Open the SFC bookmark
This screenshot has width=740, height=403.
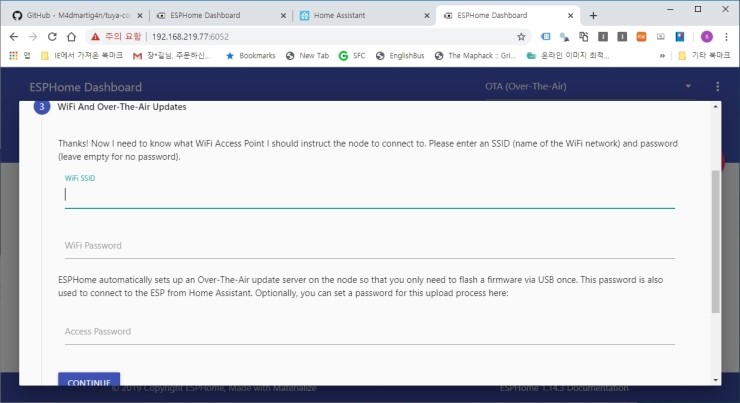(x=352, y=56)
